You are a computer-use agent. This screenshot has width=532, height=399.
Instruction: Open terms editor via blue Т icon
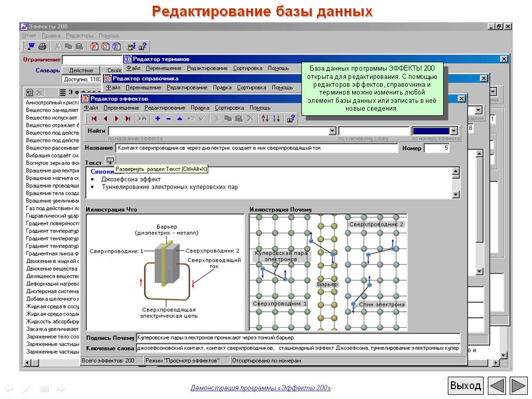pyautogui.click(x=116, y=46)
